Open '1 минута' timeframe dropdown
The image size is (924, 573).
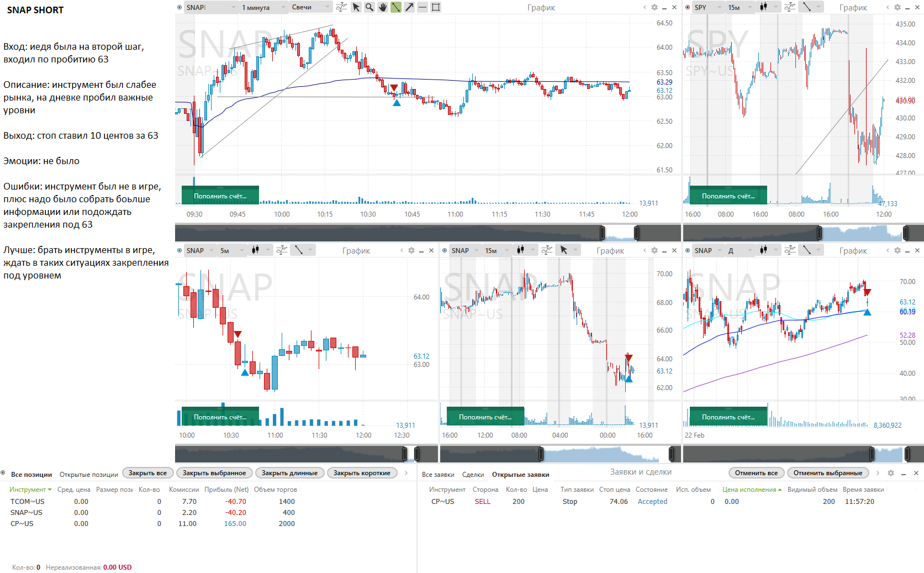pos(263,7)
